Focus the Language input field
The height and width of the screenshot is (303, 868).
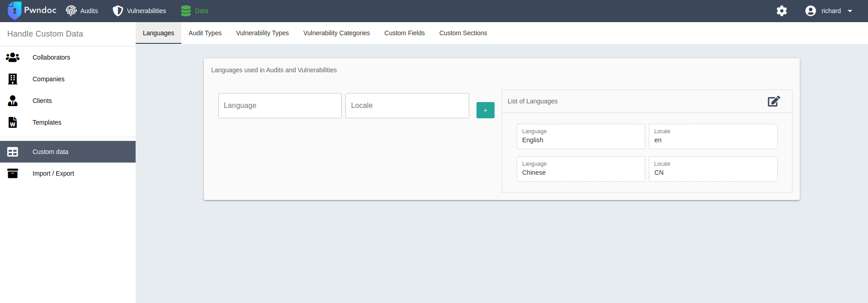(x=280, y=106)
